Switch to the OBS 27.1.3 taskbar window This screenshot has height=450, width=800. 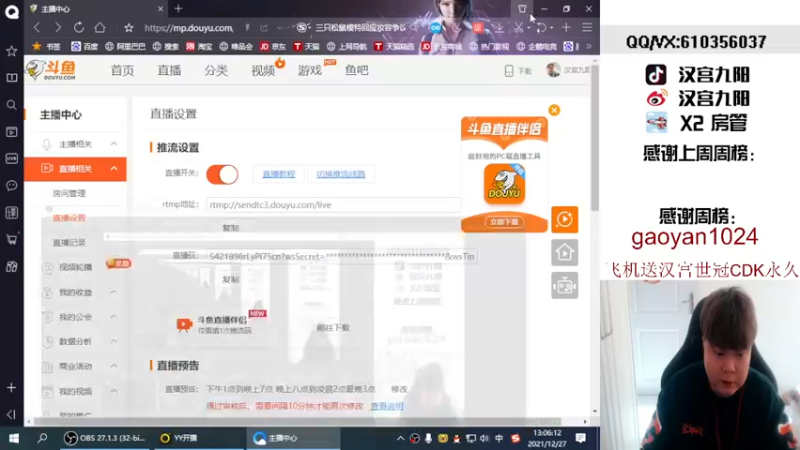coord(105,438)
